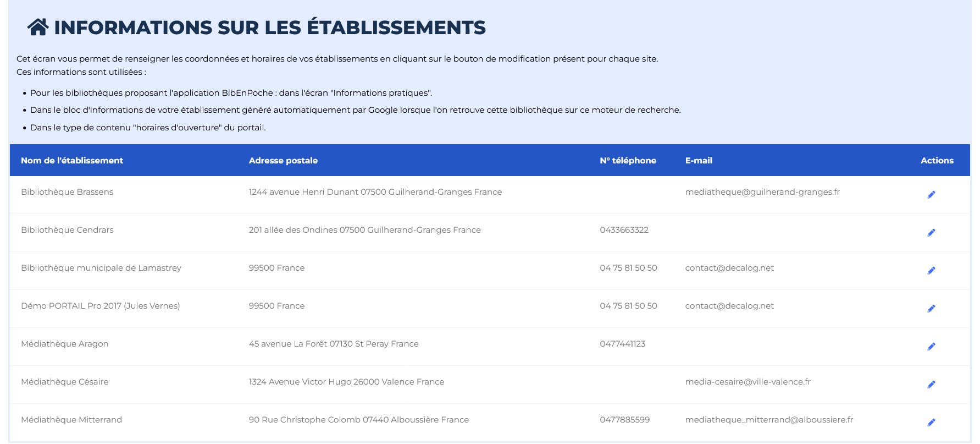Click the 'E-mail' column header
This screenshot has height=444, width=980.
coord(699,161)
